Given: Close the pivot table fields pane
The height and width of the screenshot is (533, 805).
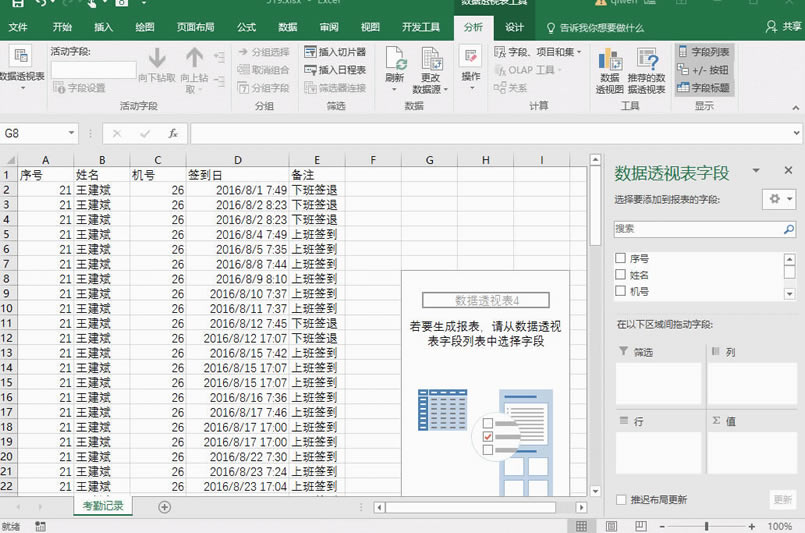Looking at the screenshot, I should point(789,170).
